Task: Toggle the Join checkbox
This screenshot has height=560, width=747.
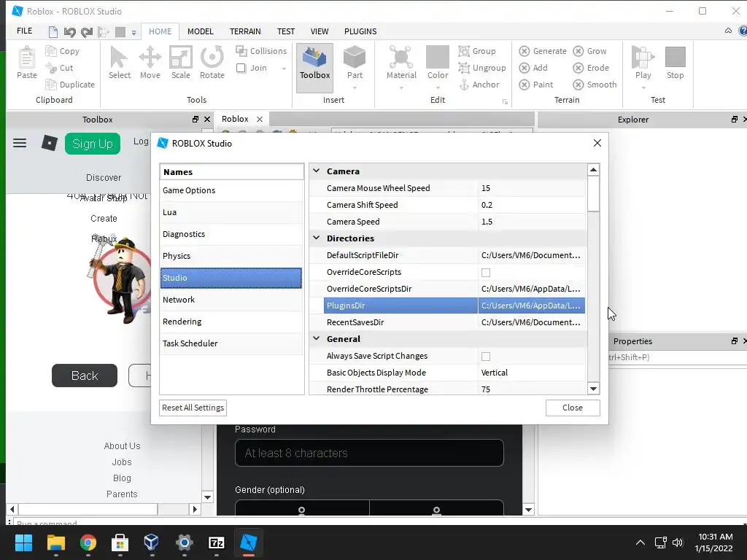Action: (241, 68)
